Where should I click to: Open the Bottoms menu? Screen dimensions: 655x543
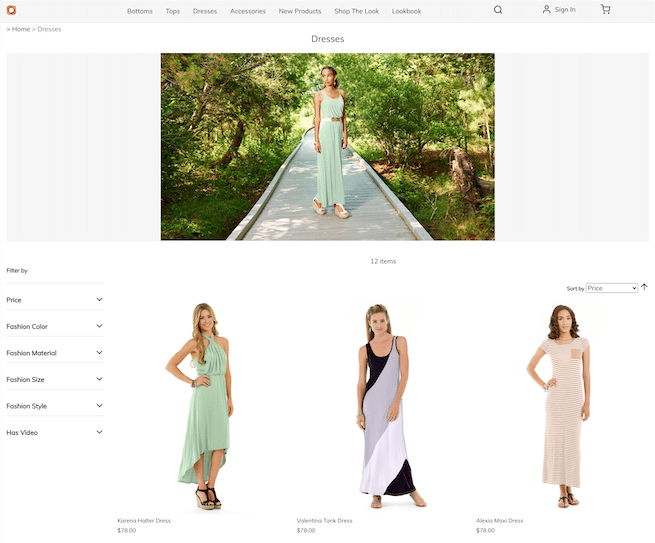[140, 11]
